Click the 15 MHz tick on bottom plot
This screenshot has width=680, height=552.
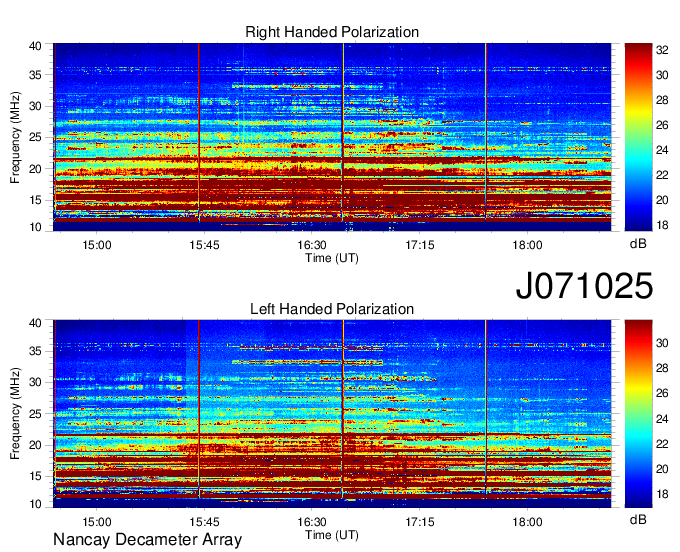coord(36,477)
